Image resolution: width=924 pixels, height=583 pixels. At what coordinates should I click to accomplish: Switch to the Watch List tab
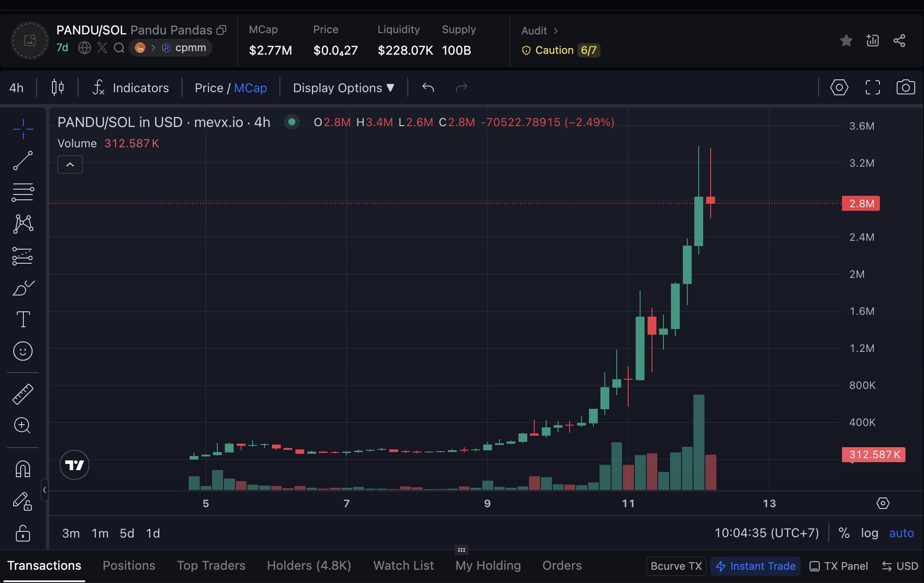click(x=403, y=565)
